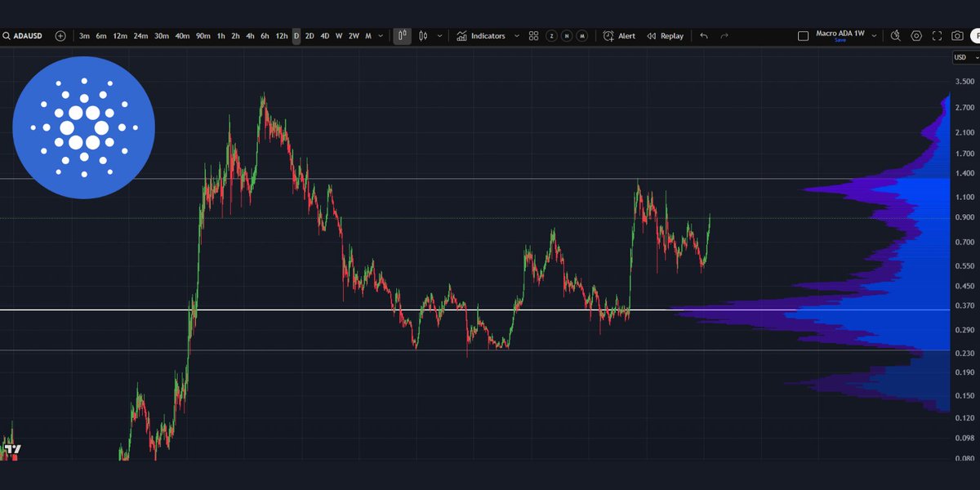Click the 0.900 price axis label

point(964,217)
